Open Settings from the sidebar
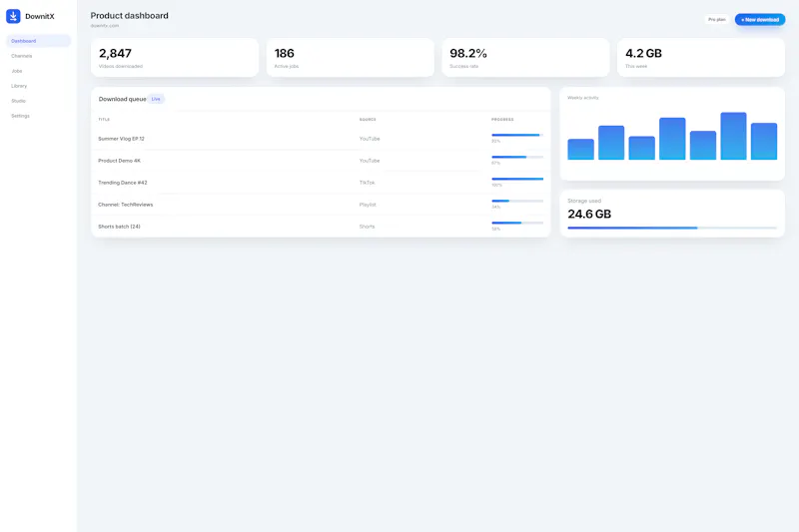Screen dimensions: 799x532 pyautogui.click(x=38, y=116)
